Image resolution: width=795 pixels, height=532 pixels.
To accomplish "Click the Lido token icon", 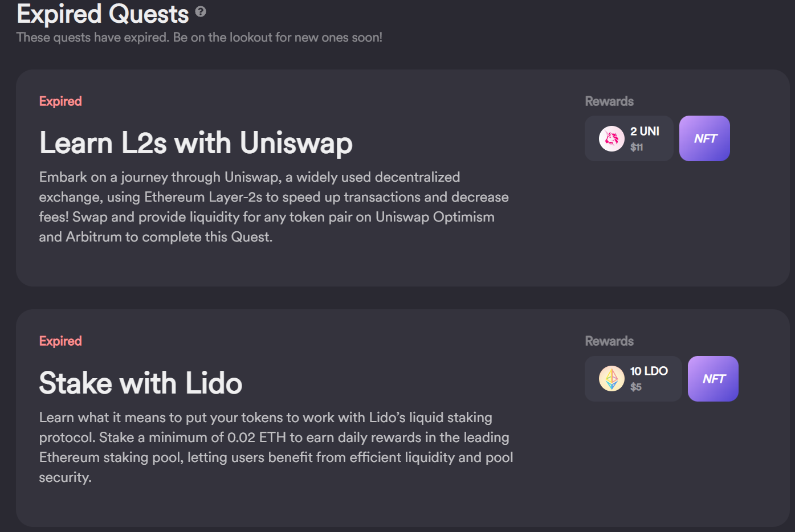I will tap(611, 379).
